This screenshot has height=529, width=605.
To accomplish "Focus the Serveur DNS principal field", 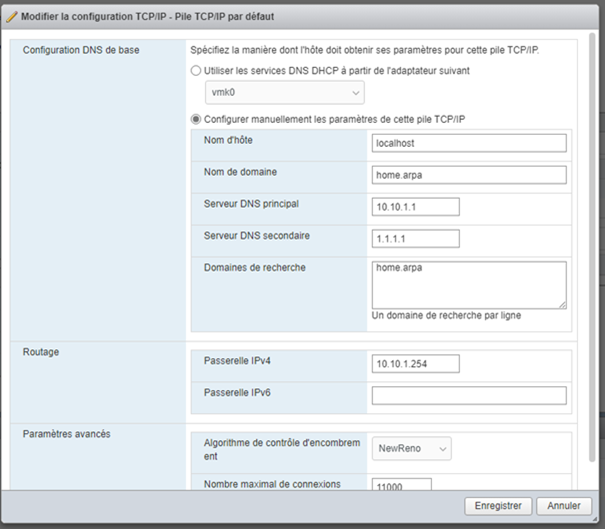I will [x=415, y=207].
